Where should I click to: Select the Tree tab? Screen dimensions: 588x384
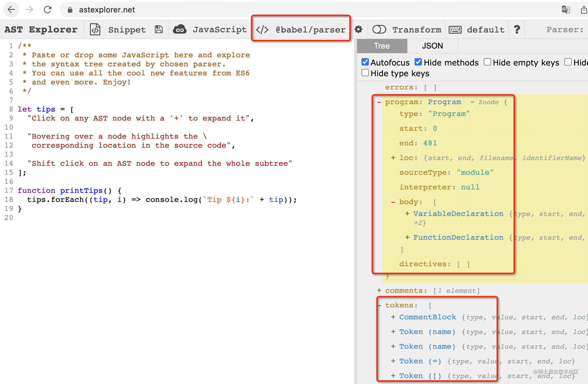click(382, 46)
